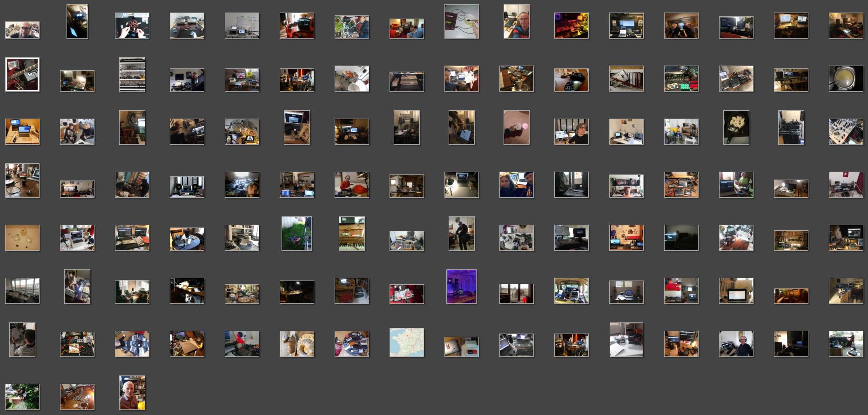Select the frying pan with dumplings photo
Image resolution: width=868 pixels, height=415 pixels.
(736, 127)
